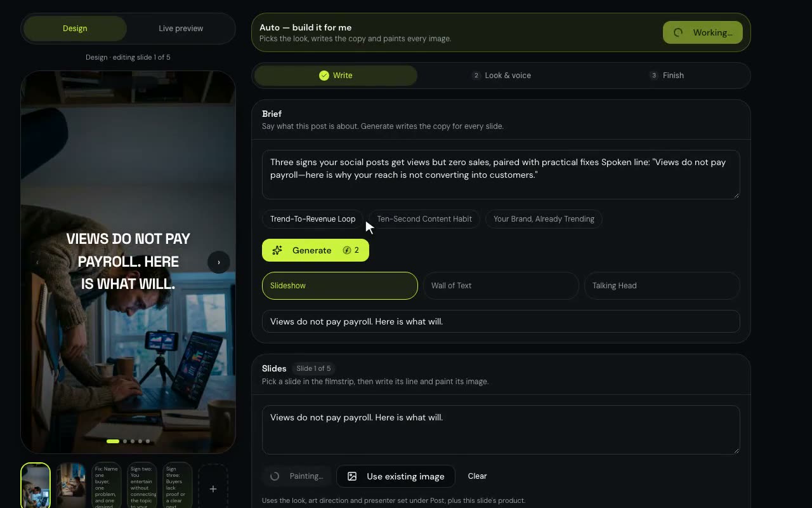
Task: Click into the Brief text area
Action: (501, 175)
